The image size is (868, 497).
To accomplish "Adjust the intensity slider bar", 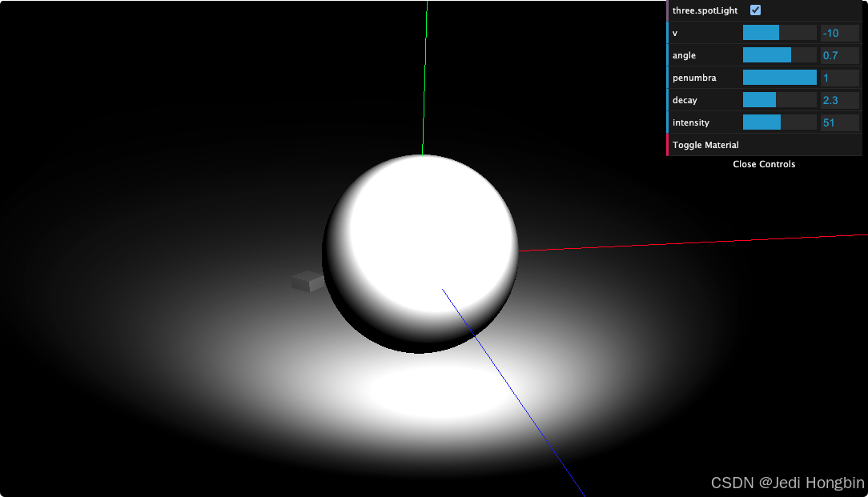I will point(779,122).
